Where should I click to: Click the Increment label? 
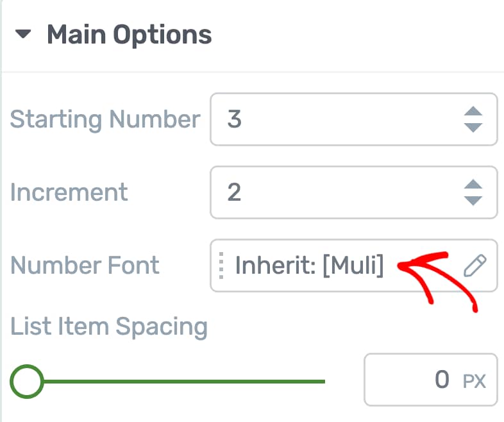[x=69, y=192]
